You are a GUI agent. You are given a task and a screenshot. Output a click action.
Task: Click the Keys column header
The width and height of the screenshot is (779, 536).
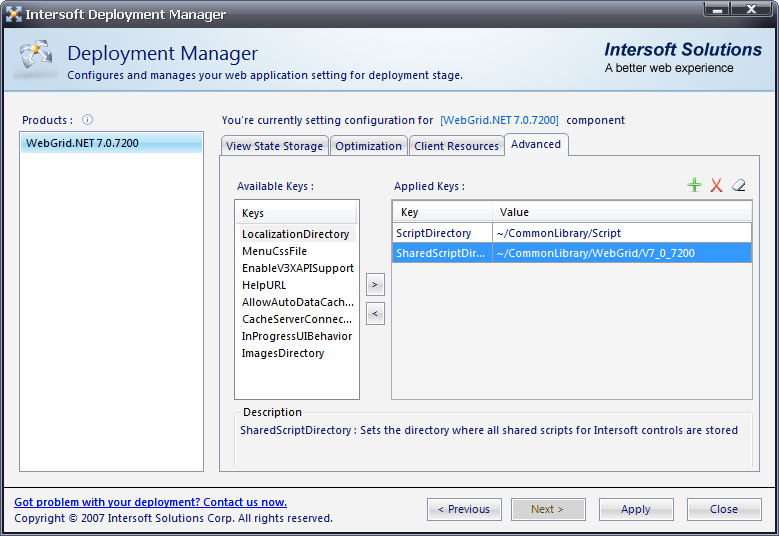coord(296,213)
